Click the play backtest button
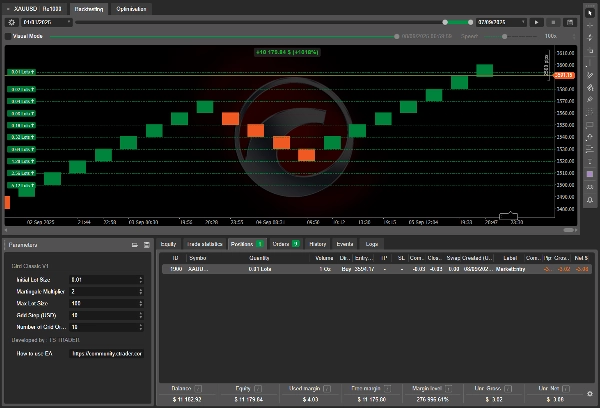This screenshot has height=408, width=600. 537,21
